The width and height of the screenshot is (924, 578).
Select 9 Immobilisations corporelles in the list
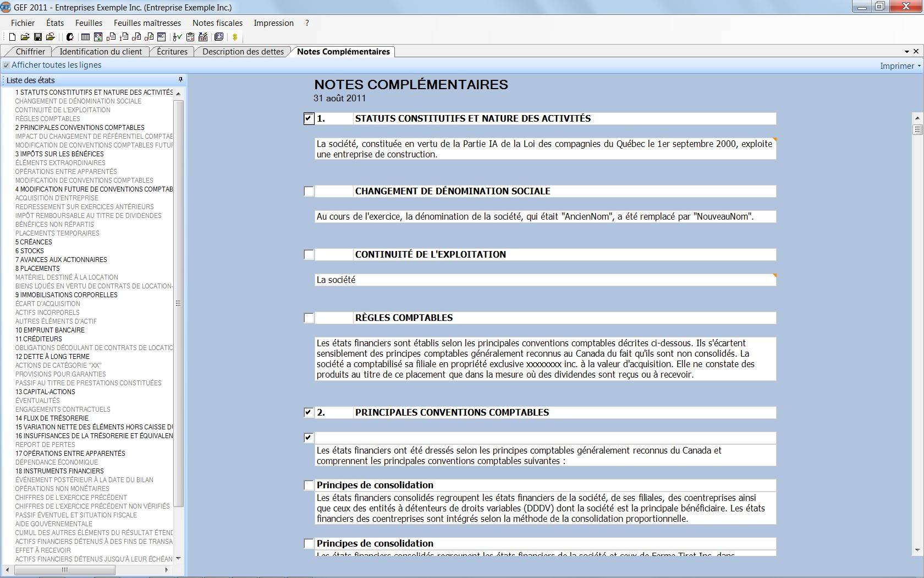point(67,295)
